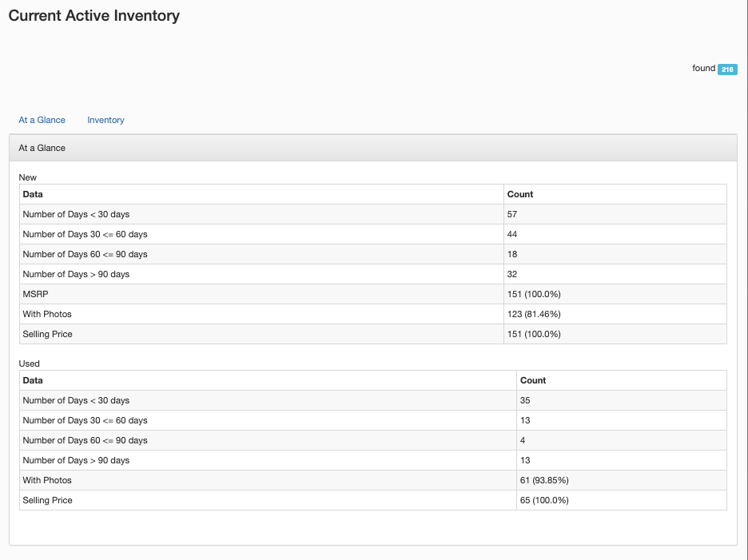
Task: Click the Used section label
Action: click(x=29, y=363)
